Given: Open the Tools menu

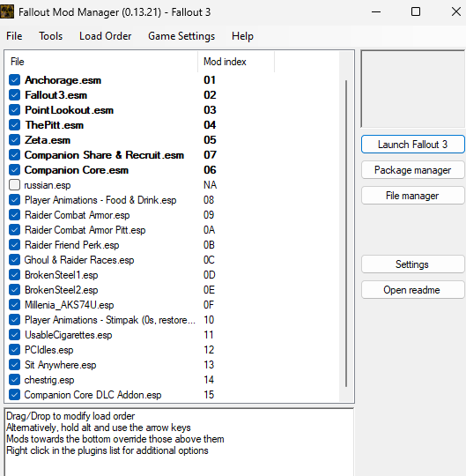Looking at the screenshot, I should coord(51,36).
